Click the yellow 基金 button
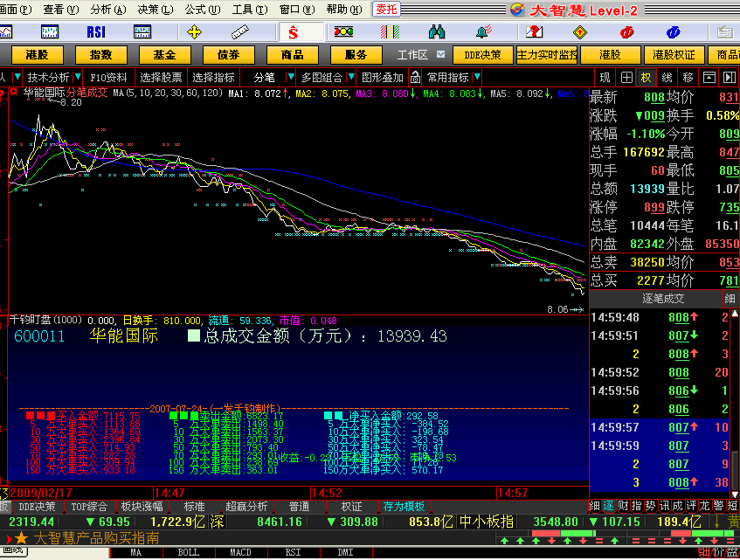Screen dimensions: 740x560 point(164,55)
